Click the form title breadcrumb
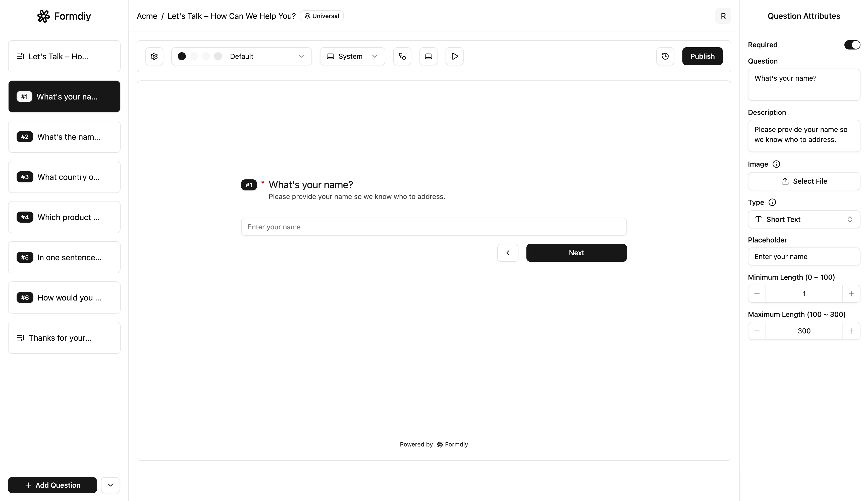The height and width of the screenshot is (501, 868). pos(232,16)
